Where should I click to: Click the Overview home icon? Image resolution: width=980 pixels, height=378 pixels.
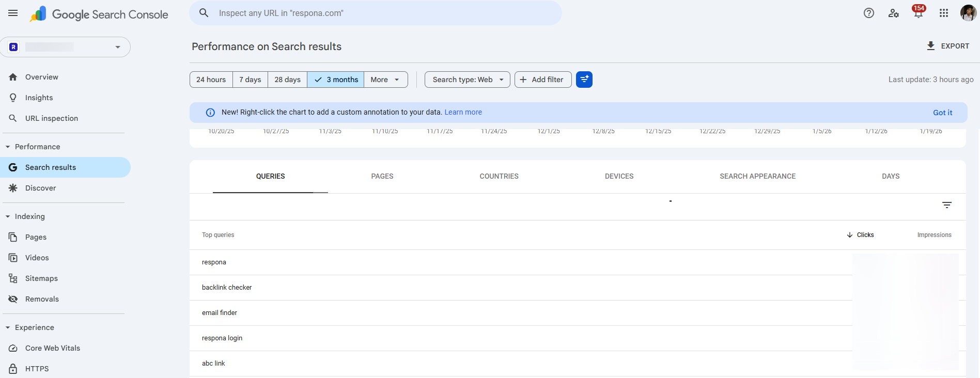13,77
